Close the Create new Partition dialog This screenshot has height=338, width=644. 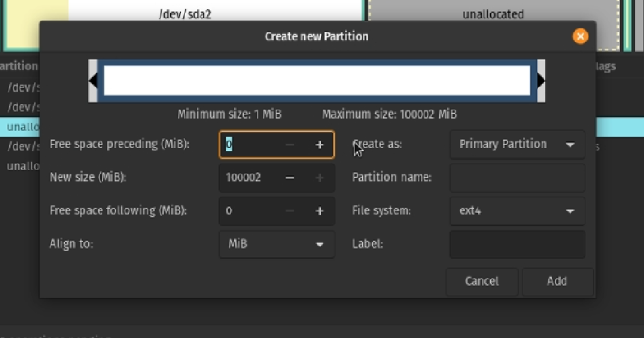tap(580, 36)
